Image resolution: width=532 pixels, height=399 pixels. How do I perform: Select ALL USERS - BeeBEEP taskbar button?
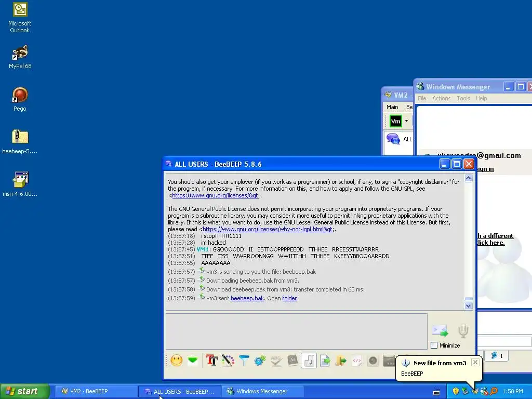click(180, 391)
